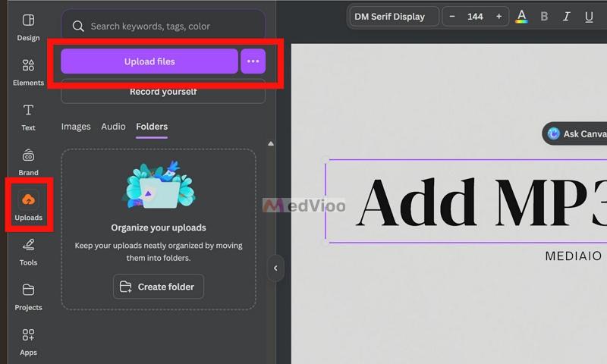The width and height of the screenshot is (607, 364).
Task: Toggle bold formatting
Action: (x=544, y=17)
